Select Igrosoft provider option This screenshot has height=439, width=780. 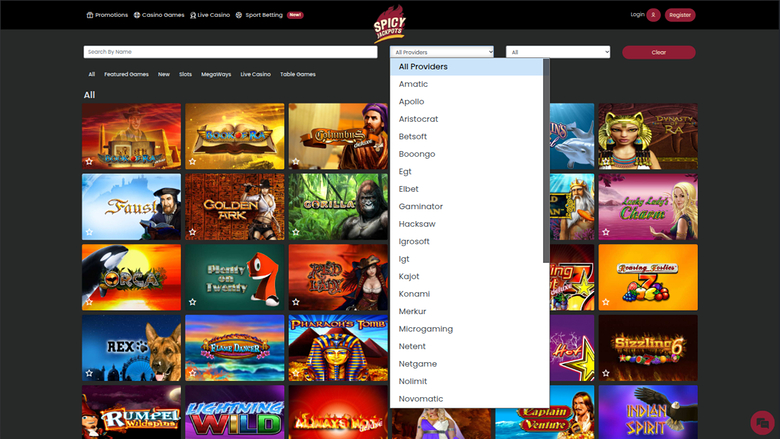click(x=467, y=241)
